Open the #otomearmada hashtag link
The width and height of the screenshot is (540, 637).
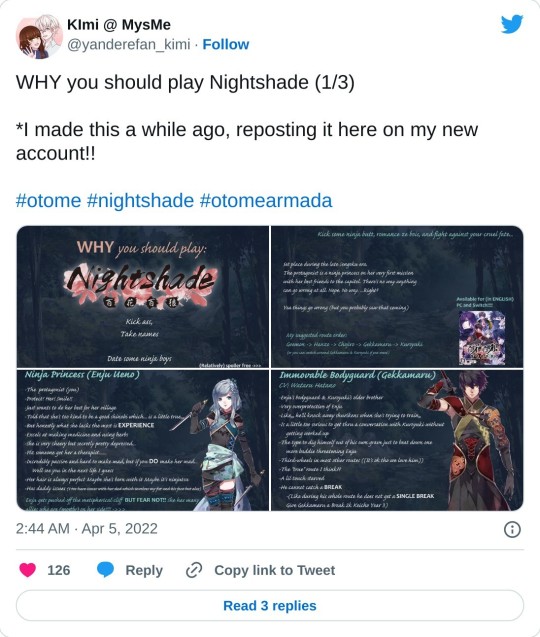tap(266, 201)
